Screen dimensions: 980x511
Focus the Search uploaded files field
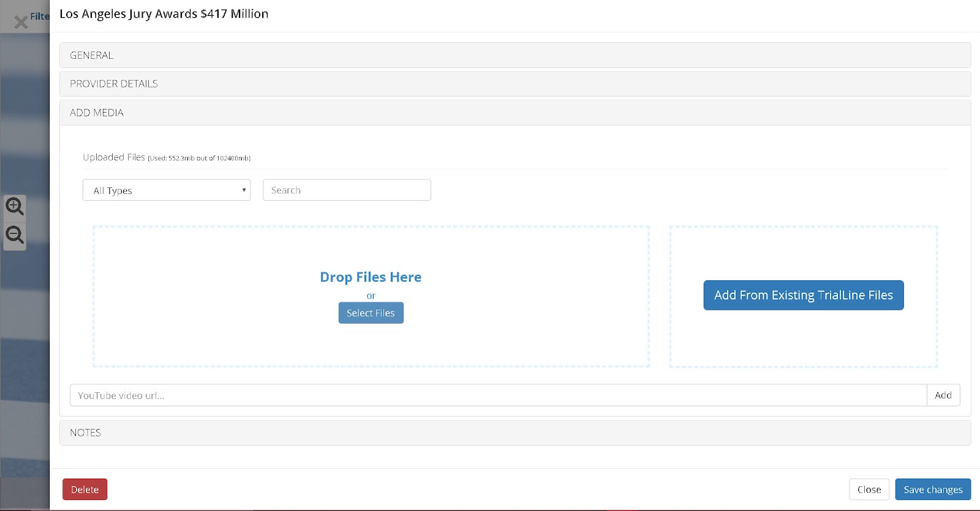[x=347, y=190]
